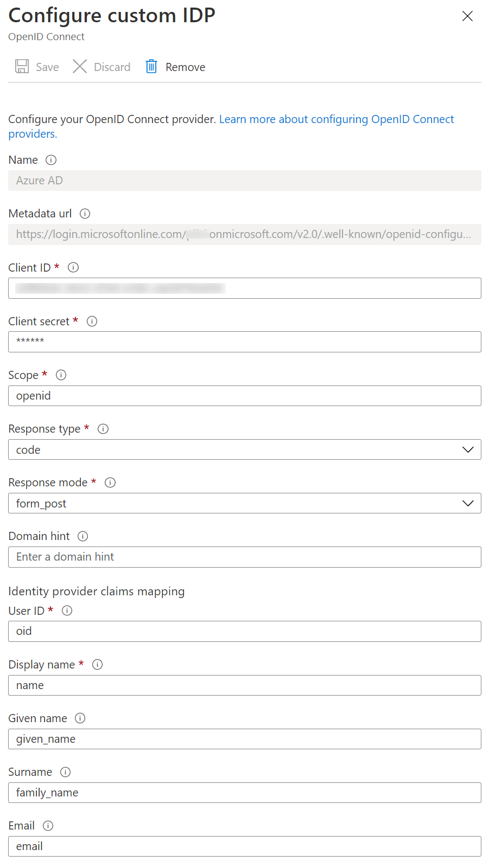Click the Discard X icon

pos(80,67)
